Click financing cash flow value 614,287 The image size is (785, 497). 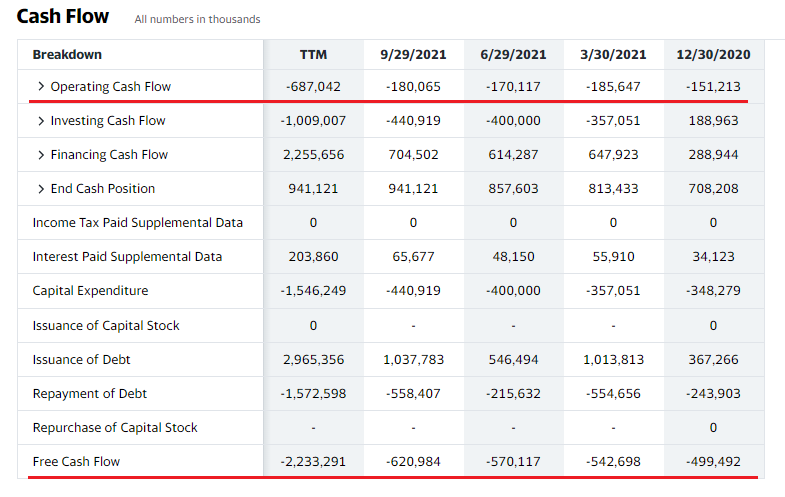[513, 155]
